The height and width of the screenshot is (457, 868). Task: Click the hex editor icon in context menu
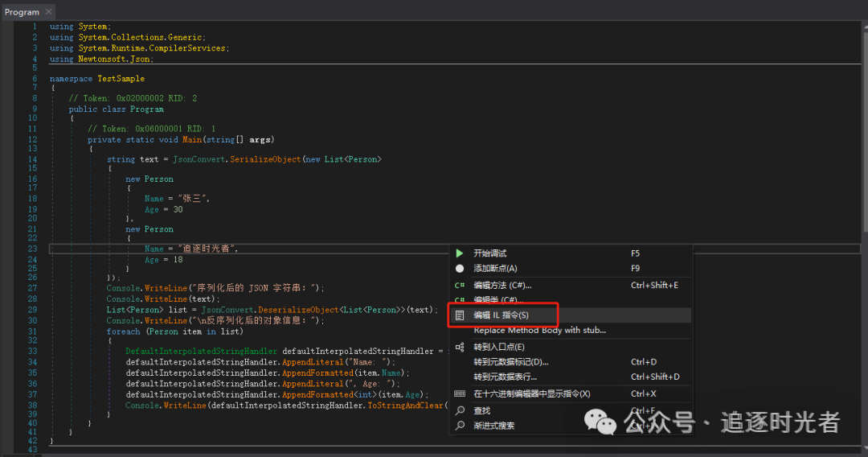point(460,393)
